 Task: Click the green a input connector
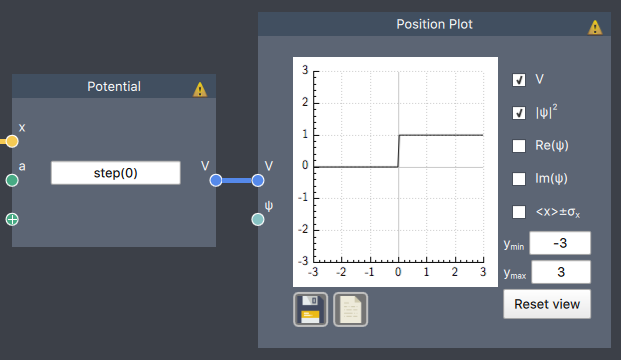click(x=12, y=181)
